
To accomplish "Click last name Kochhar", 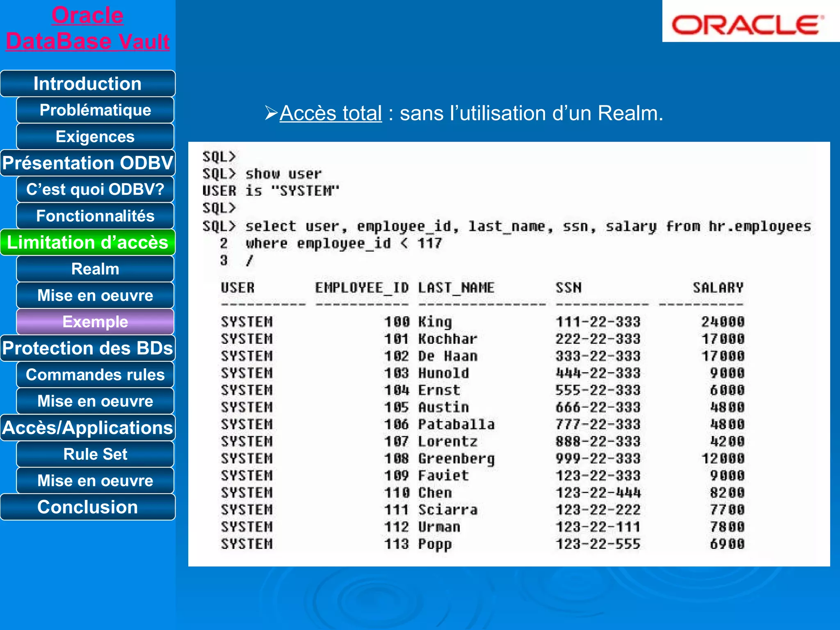I will pyautogui.click(x=448, y=339).
